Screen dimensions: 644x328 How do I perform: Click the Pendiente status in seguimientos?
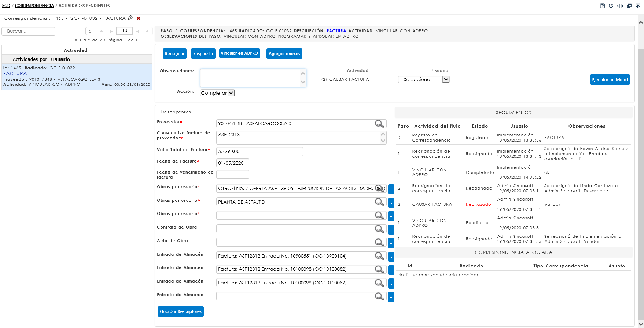tap(477, 223)
